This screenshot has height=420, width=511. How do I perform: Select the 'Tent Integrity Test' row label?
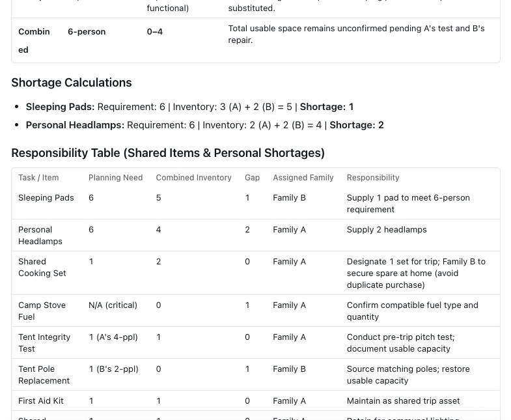click(44, 343)
